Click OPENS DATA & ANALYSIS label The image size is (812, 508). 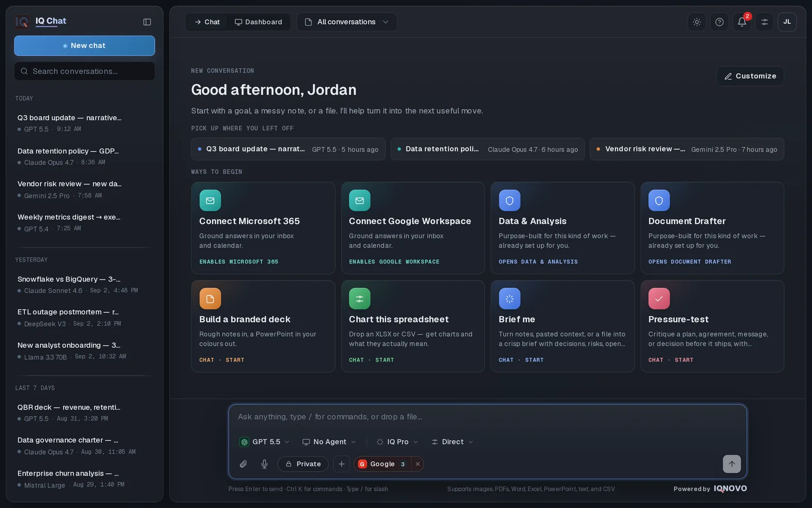pos(538,262)
